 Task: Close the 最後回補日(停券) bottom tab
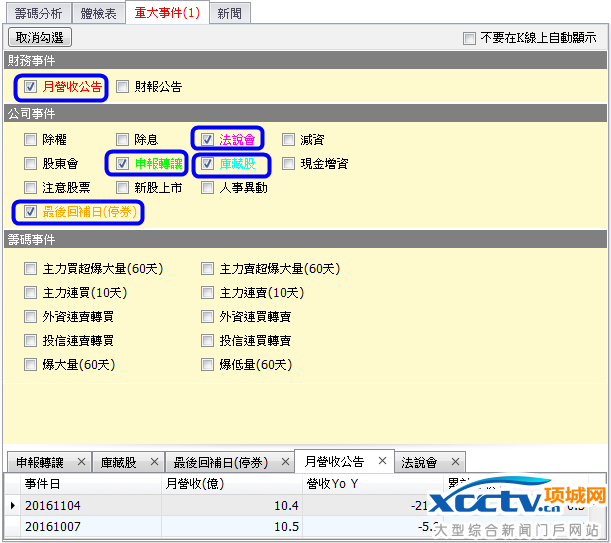(284, 462)
